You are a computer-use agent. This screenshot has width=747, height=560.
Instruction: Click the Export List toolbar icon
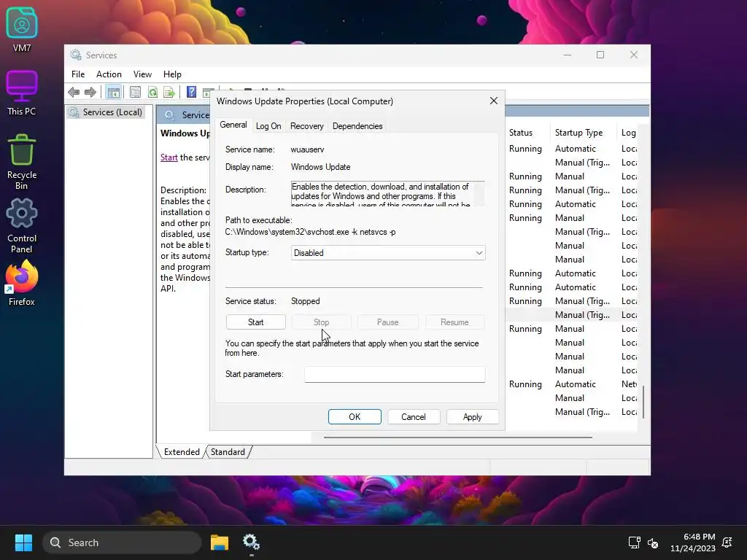coord(169,92)
